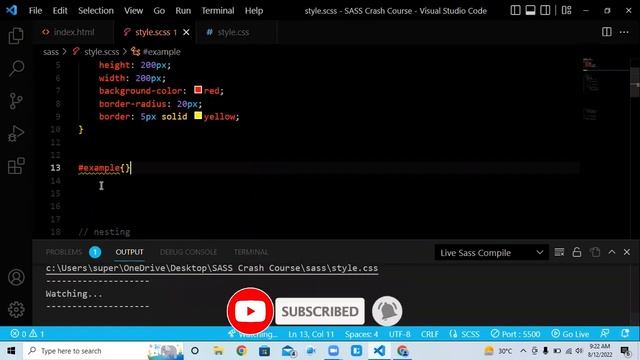The image size is (640, 360).
Task: Click the Port : 5500 status item
Action: click(516, 334)
